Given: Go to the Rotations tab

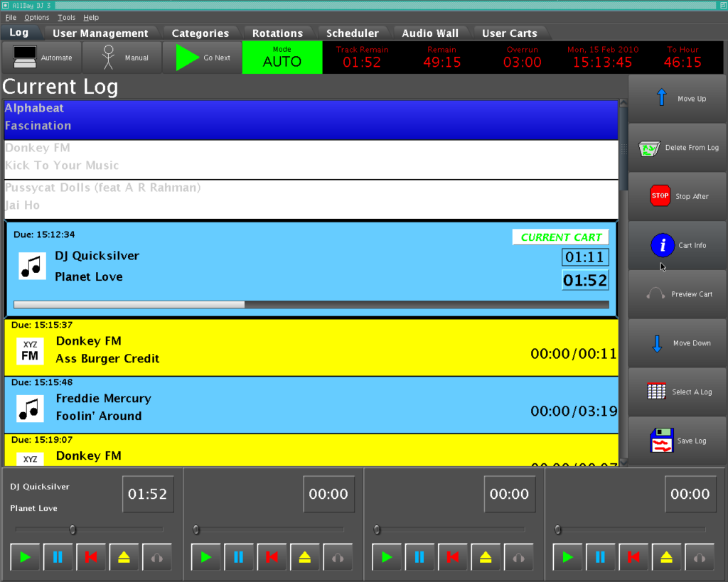Looking at the screenshot, I should [278, 33].
